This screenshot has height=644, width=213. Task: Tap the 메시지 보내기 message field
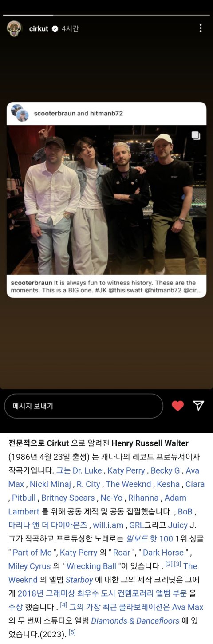(x=84, y=406)
